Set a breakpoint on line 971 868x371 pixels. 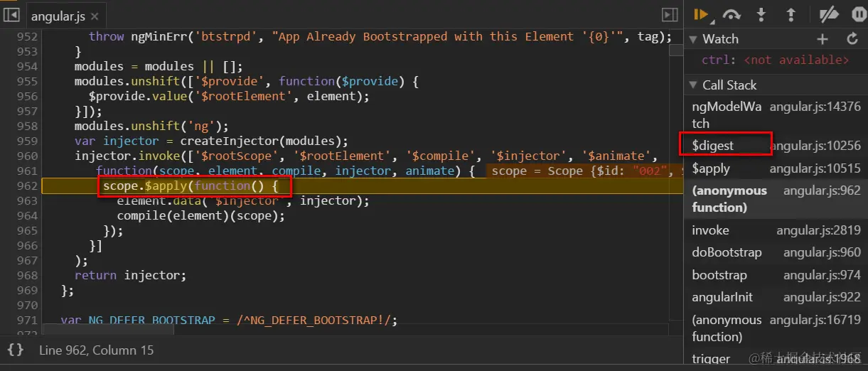(x=27, y=321)
